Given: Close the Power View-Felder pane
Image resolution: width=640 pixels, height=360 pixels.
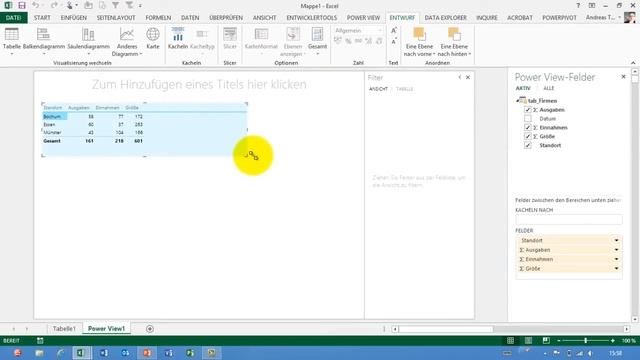Looking at the screenshot, I should tap(623, 77).
